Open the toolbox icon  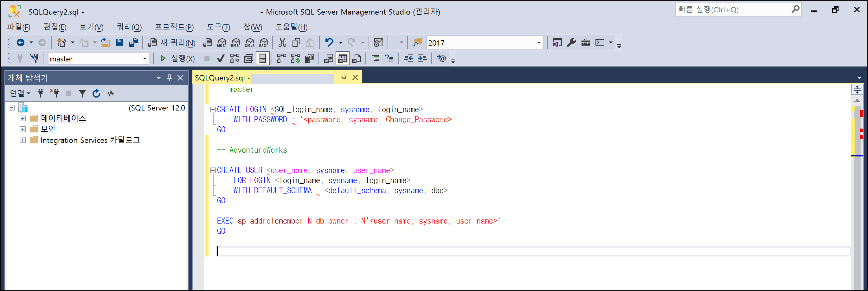[586, 42]
